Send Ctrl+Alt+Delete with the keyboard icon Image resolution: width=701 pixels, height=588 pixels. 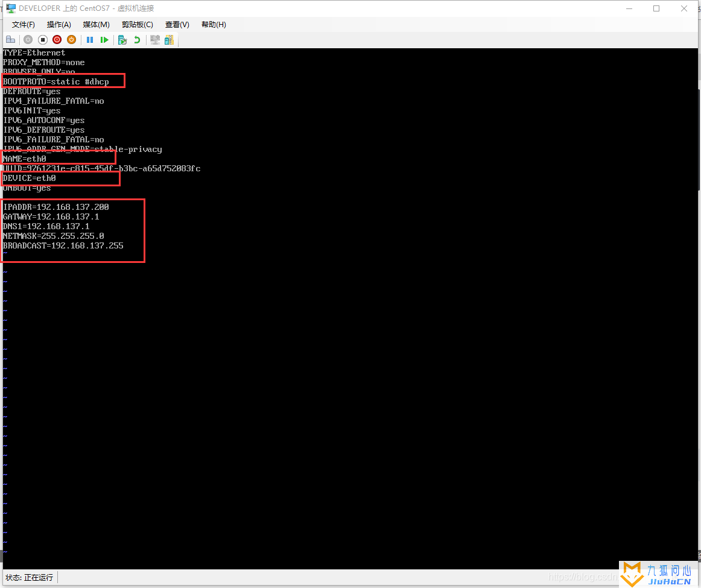point(10,40)
